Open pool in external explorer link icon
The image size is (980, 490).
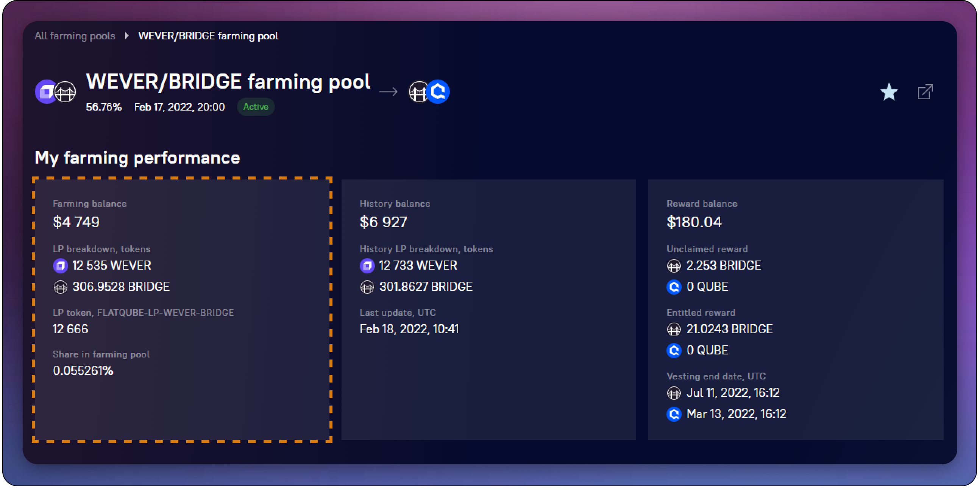pos(925,92)
